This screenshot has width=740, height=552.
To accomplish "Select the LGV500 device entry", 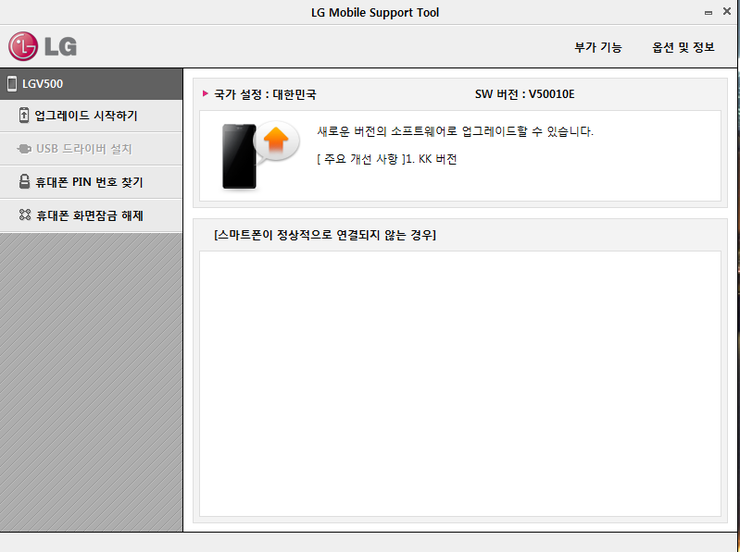I will point(91,84).
